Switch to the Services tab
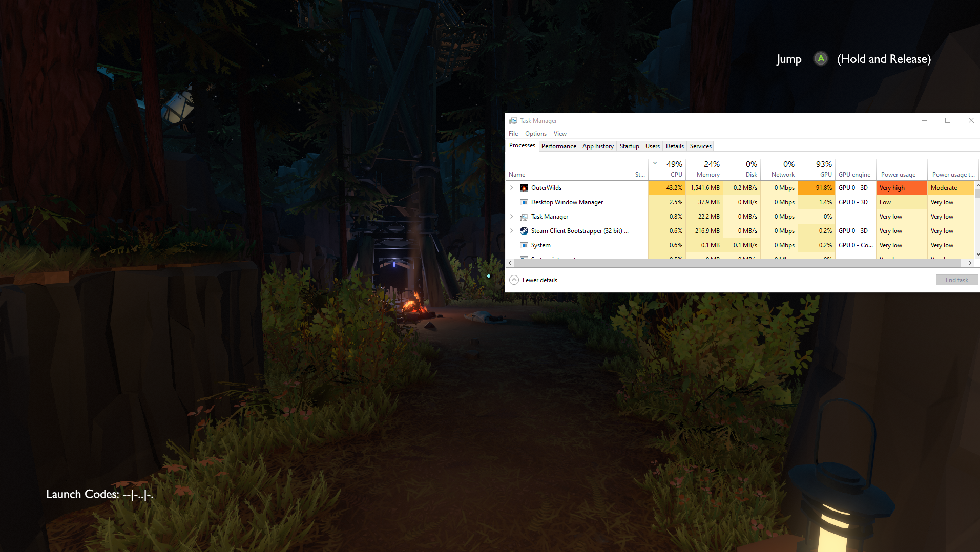 point(701,146)
